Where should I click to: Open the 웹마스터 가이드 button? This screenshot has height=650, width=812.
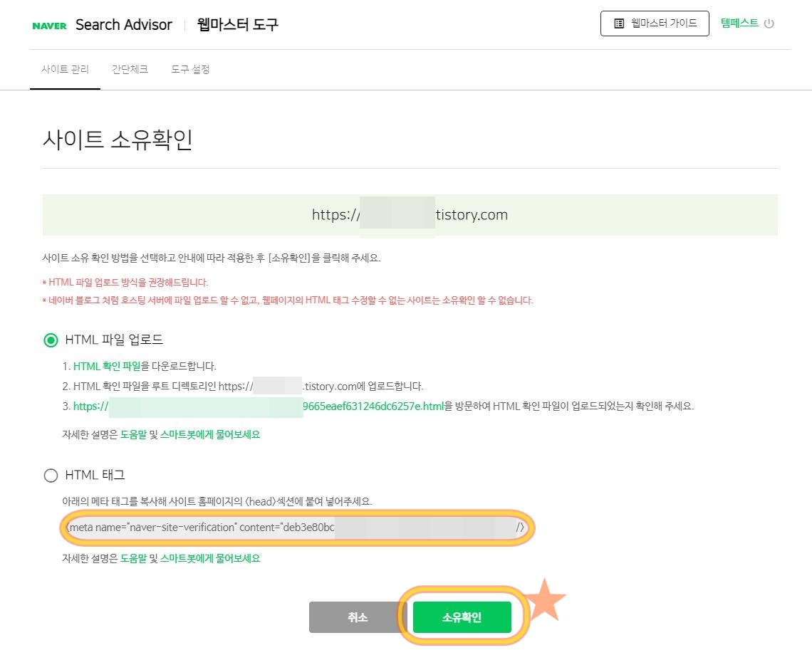point(655,23)
